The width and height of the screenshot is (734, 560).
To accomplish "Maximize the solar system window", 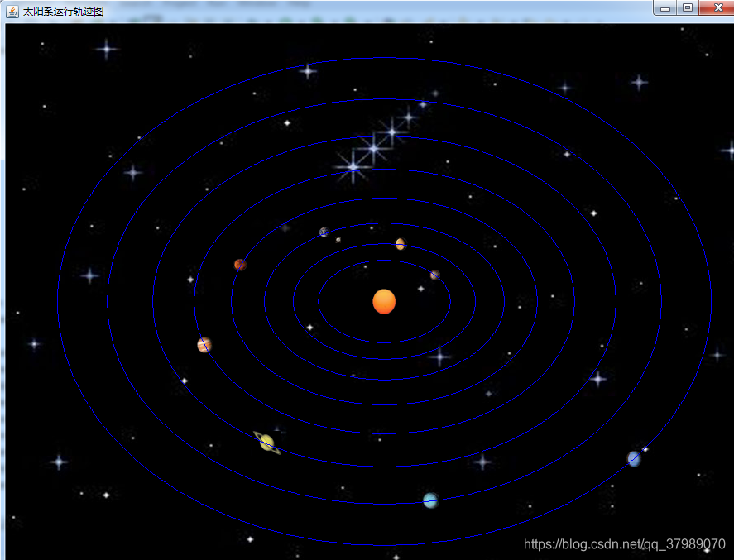I will tap(687, 8).
